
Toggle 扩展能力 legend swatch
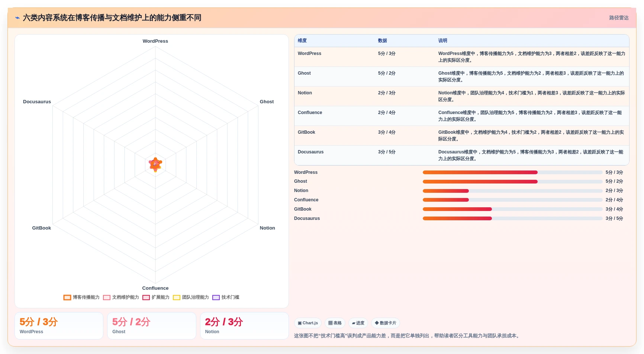pyautogui.click(x=146, y=298)
